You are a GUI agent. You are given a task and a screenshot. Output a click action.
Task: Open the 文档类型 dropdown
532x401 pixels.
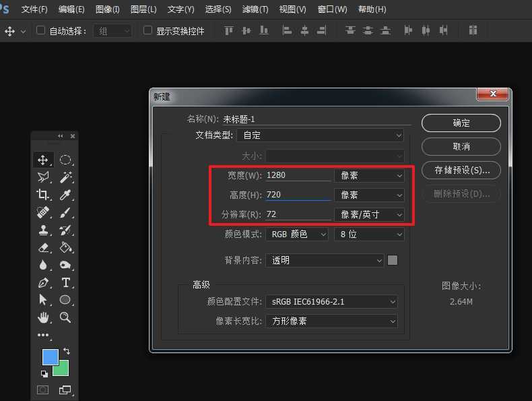pyautogui.click(x=321, y=135)
